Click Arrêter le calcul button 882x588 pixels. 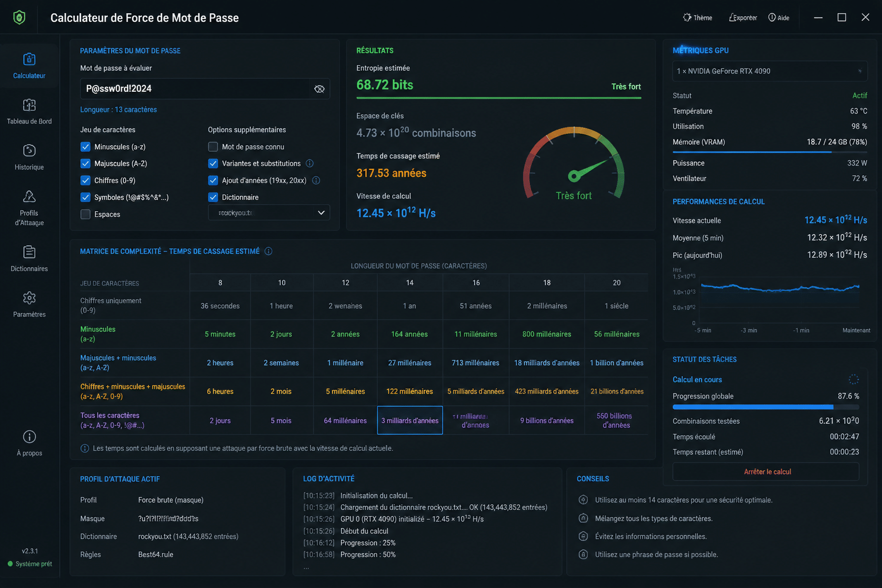(x=766, y=471)
